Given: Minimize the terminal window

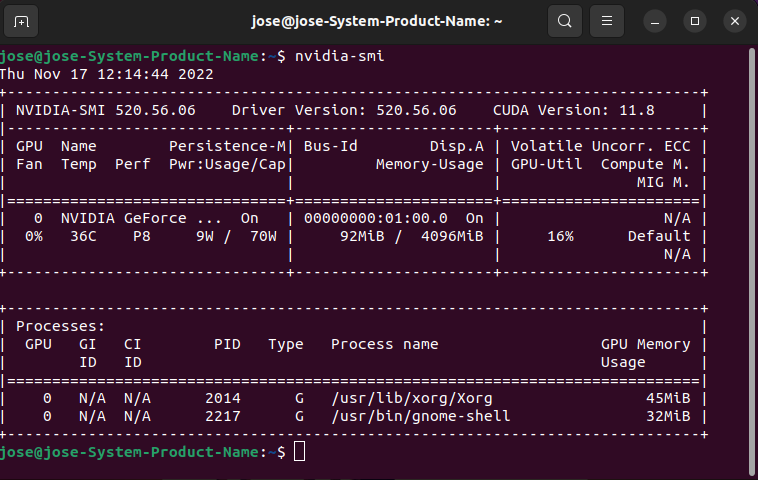Looking at the screenshot, I should click(x=655, y=22).
